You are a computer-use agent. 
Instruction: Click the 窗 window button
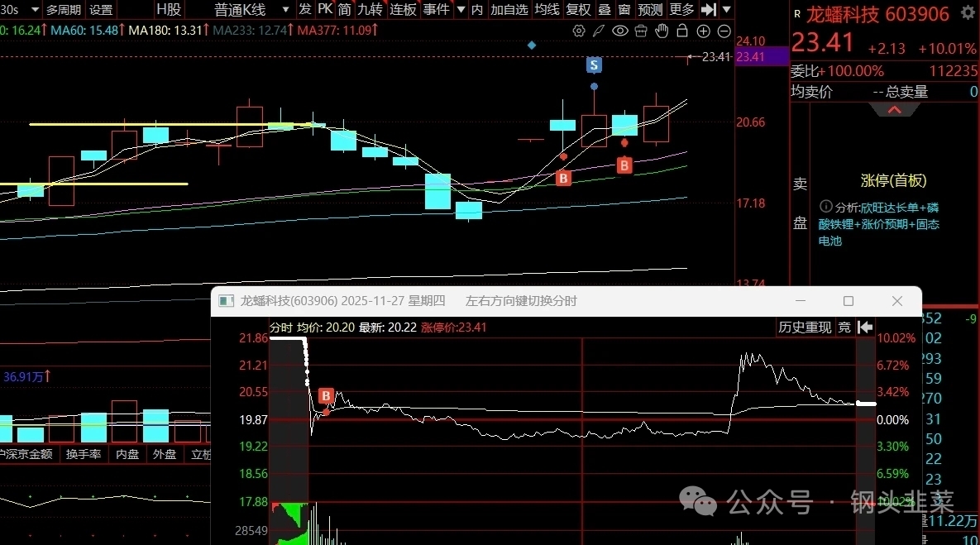point(624,9)
